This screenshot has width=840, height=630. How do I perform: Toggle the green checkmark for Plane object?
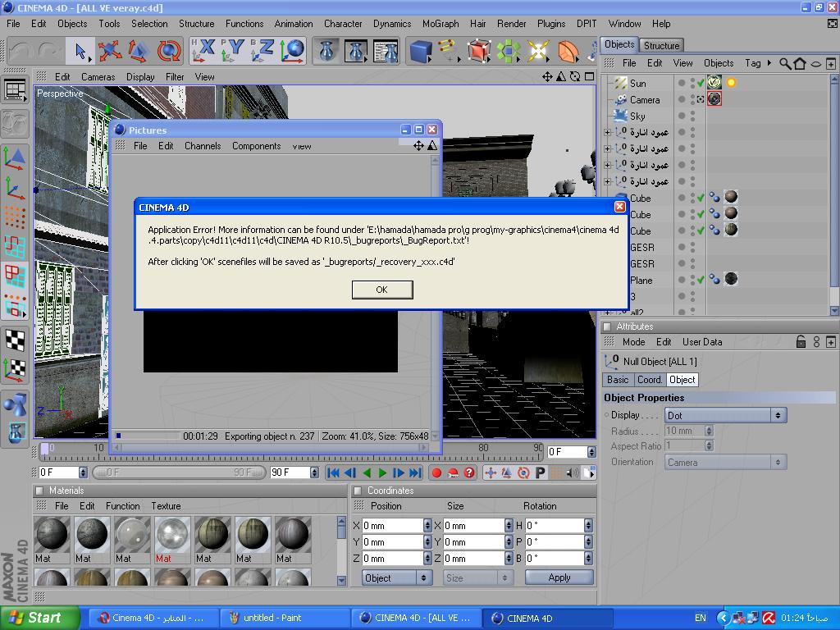(x=701, y=280)
